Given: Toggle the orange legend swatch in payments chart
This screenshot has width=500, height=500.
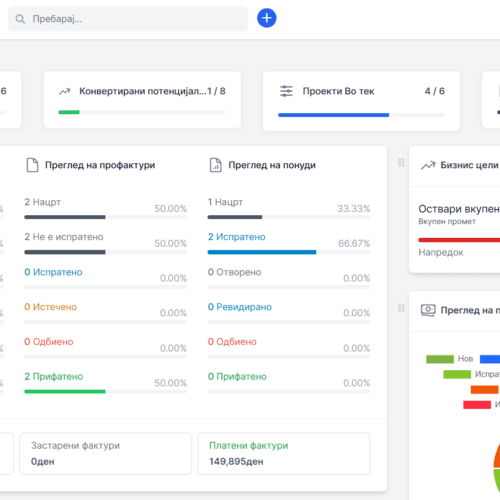Looking at the screenshot, I should pos(485,389).
